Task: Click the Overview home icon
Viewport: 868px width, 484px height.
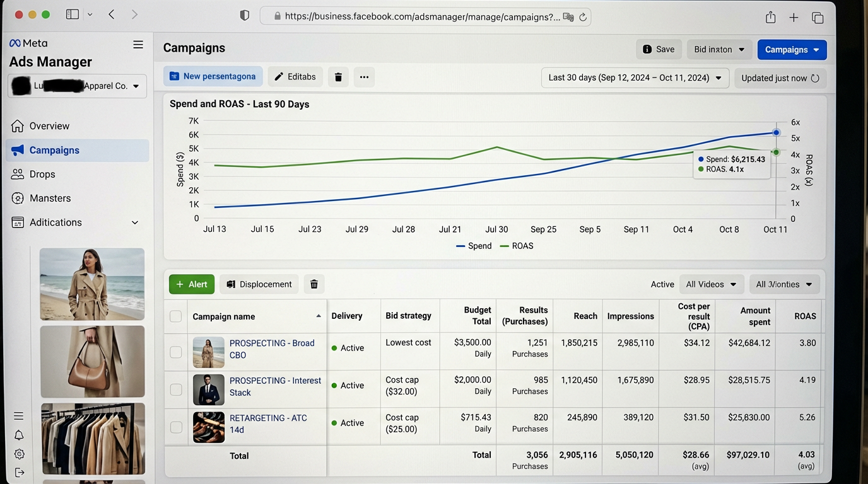Action: click(18, 126)
